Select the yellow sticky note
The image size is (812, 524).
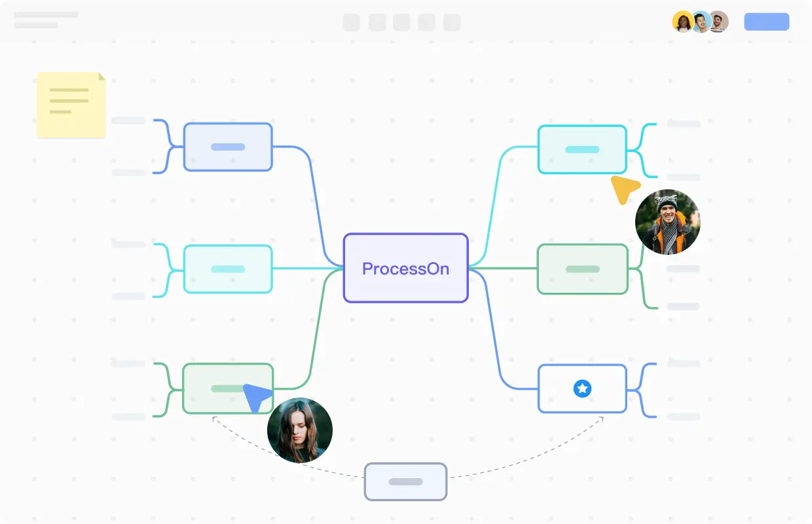71,105
